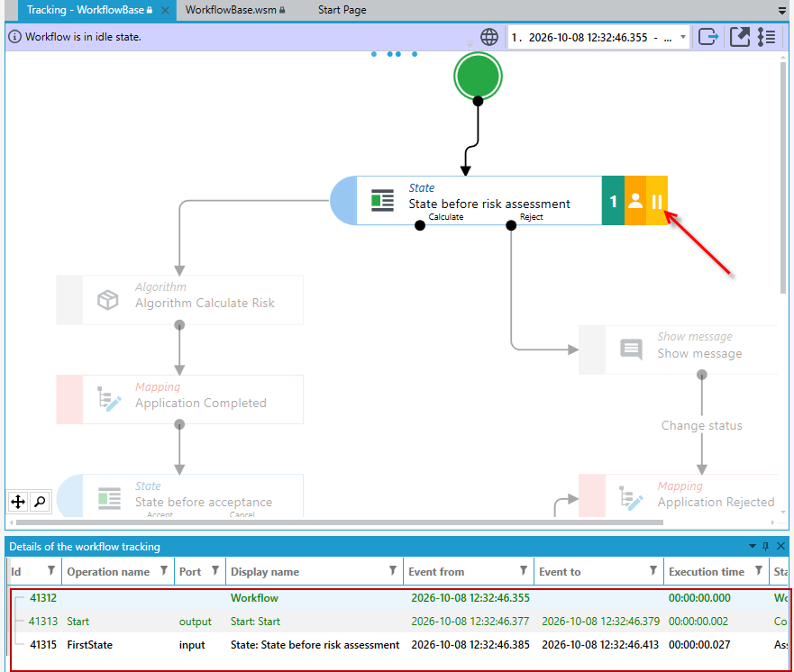Click the form icon of State before risk assessment
This screenshot has height=672, width=794.
click(x=382, y=200)
